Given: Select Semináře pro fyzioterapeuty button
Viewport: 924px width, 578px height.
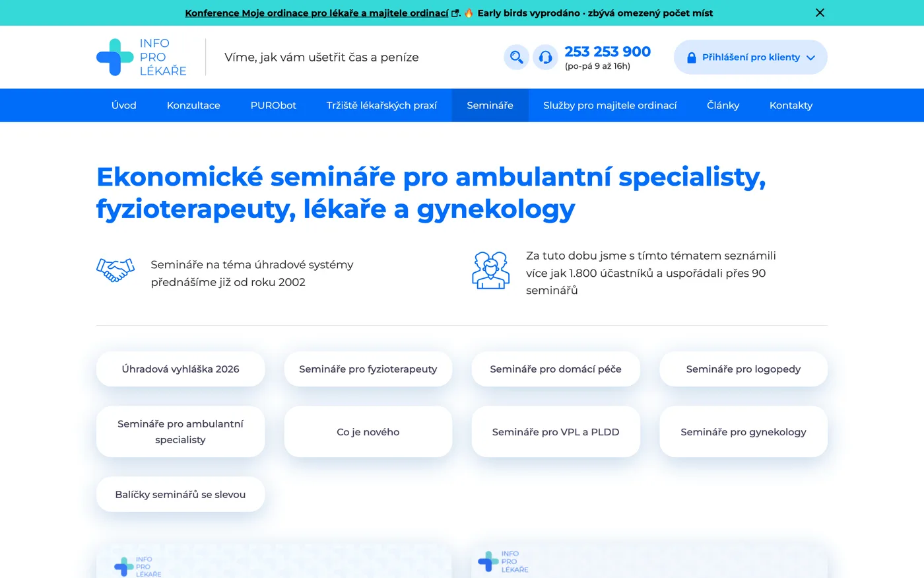Looking at the screenshot, I should coord(368,369).
